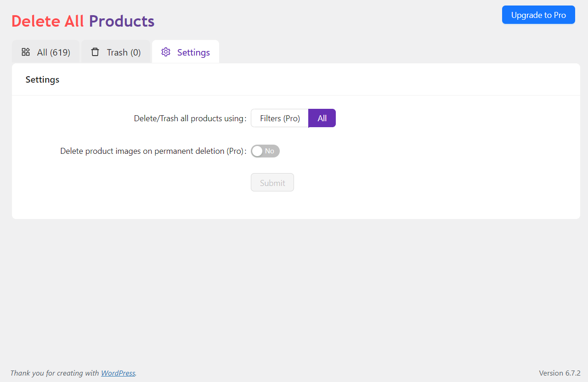Open the WordPress link in the footer

(118, 373)
